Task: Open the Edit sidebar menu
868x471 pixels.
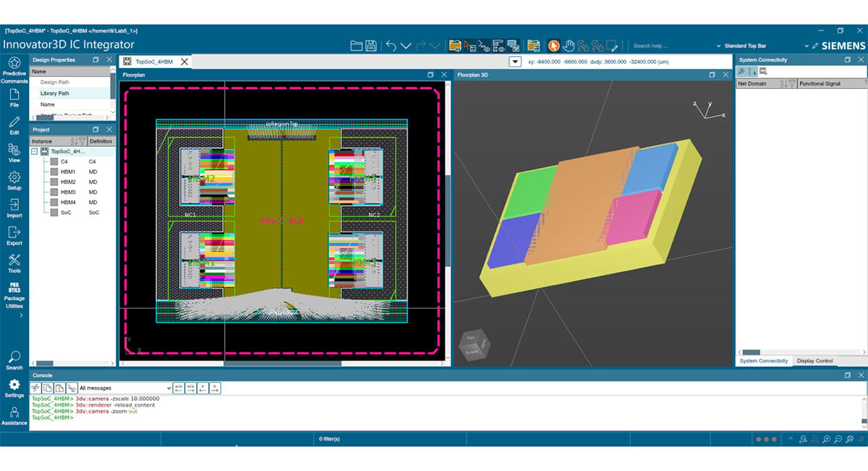Action: point(14,126)
